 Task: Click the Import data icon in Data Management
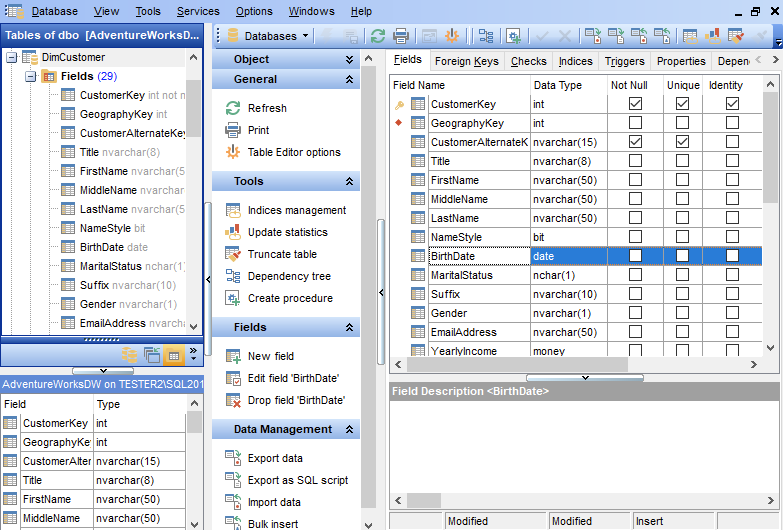(x=233, y=502)
